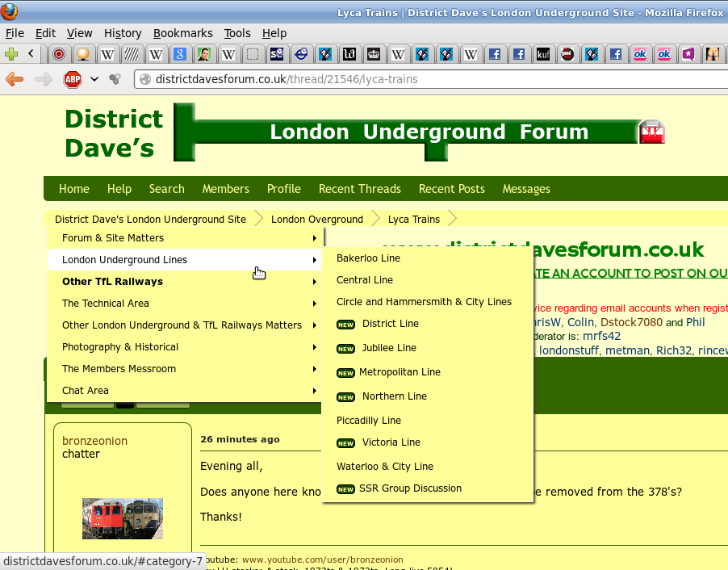Open the Adblock Plus dropdown arrow

[94, 79]
